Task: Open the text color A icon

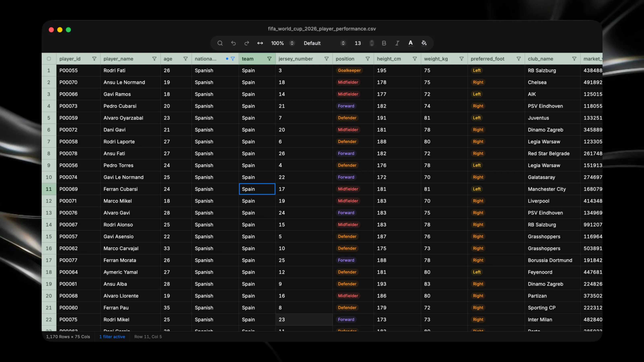Action: 411,43
